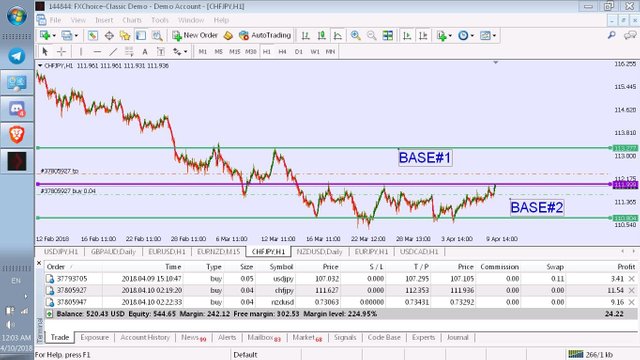Open the Indicators list icon
This screenshot has width=640, height=360.
441,36
